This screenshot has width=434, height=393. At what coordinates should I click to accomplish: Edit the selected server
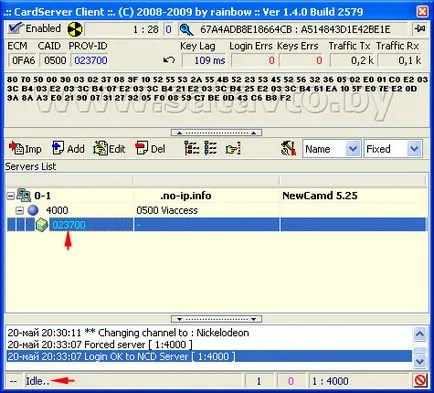109,148
